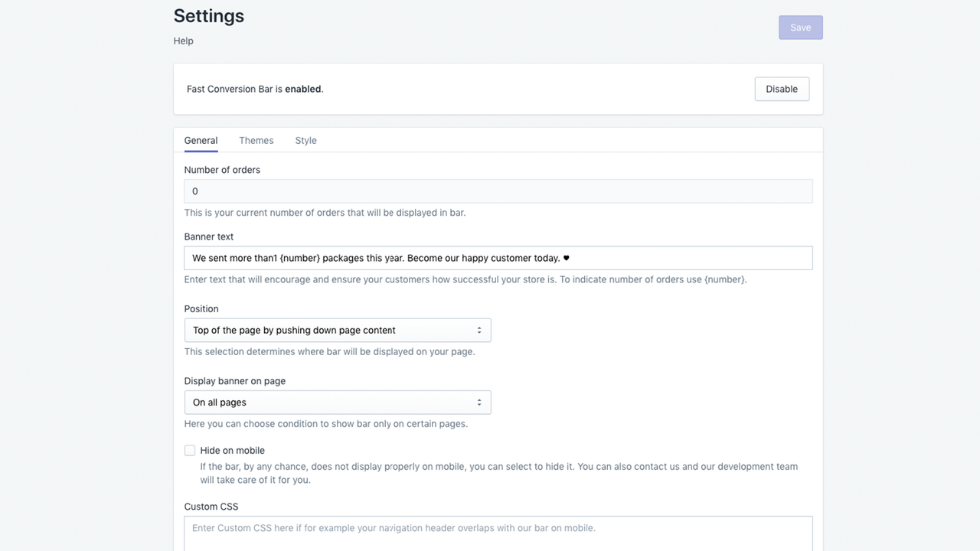Click into the Banner text field

tap(498, 258)
